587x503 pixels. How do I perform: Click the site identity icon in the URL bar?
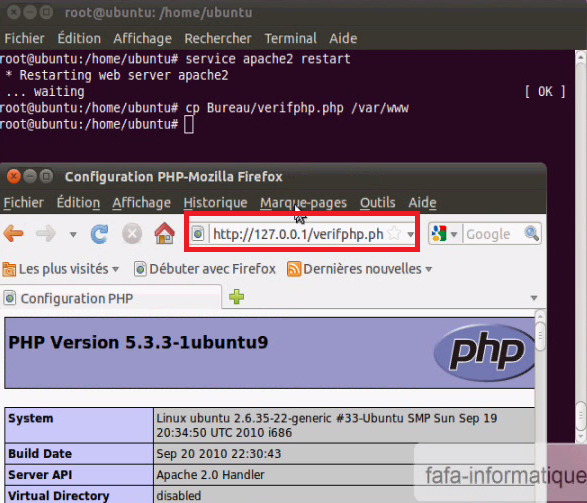(198, 234)
